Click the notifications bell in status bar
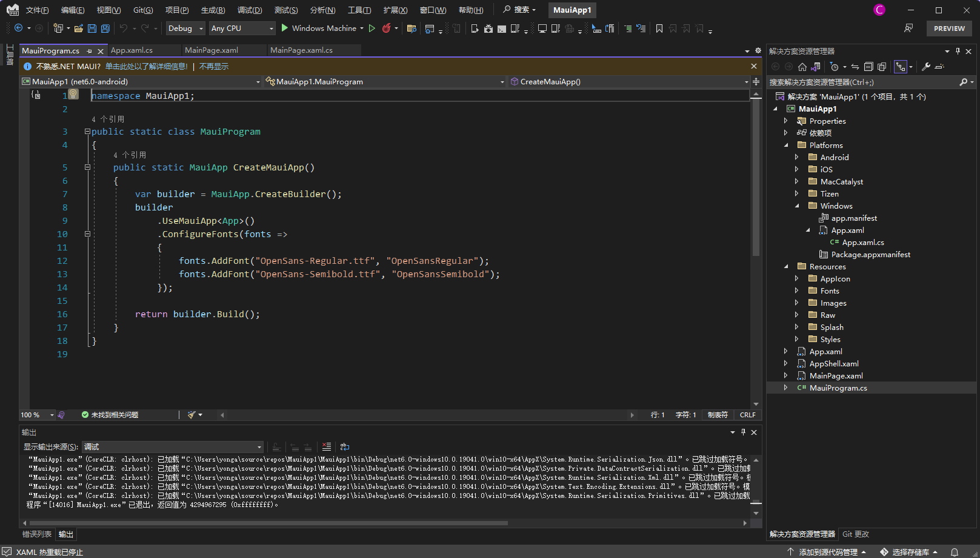Image resolution: width=980 pixels, height=558 pixels. coord(955,552)
